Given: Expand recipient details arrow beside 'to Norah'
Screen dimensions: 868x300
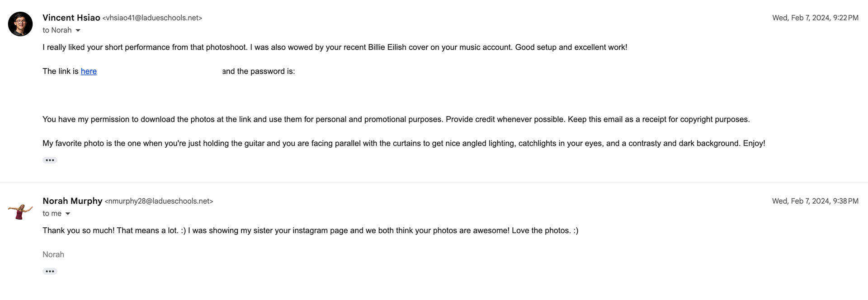Looking at the screenshot, I should (78, 31).
